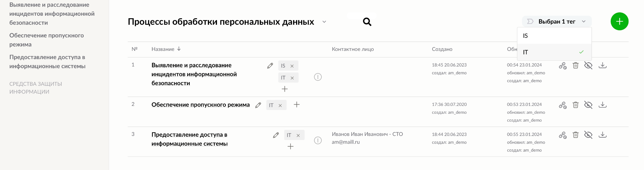
Task: Add a tag to row 2
Action: click(297, 105)
